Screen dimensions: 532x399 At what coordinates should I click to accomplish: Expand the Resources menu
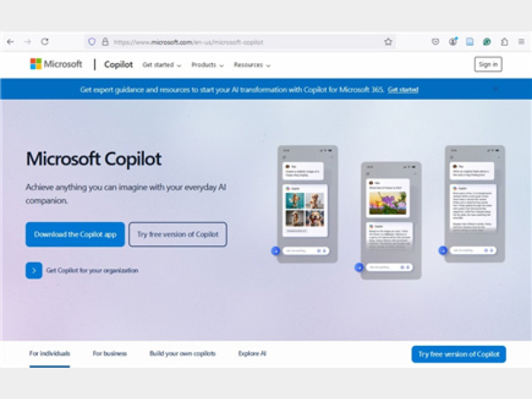(252, 65)
